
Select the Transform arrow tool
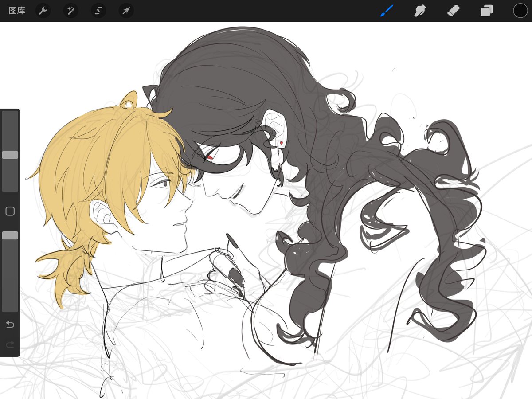point(126,11)
